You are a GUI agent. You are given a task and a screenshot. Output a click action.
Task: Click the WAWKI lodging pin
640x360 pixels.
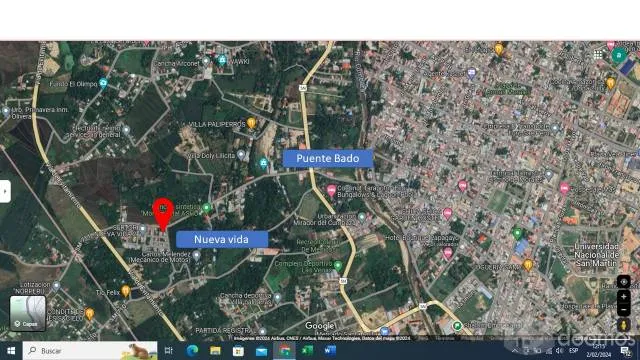point(222,61)
